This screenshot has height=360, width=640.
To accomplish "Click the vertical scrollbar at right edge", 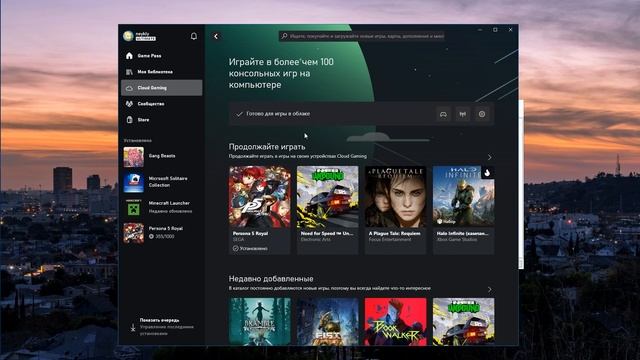I will point(521,184).
